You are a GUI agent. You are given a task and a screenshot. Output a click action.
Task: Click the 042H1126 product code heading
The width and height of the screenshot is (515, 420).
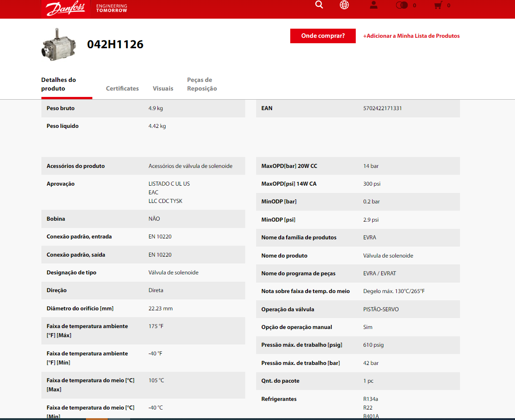pos(115,44)
